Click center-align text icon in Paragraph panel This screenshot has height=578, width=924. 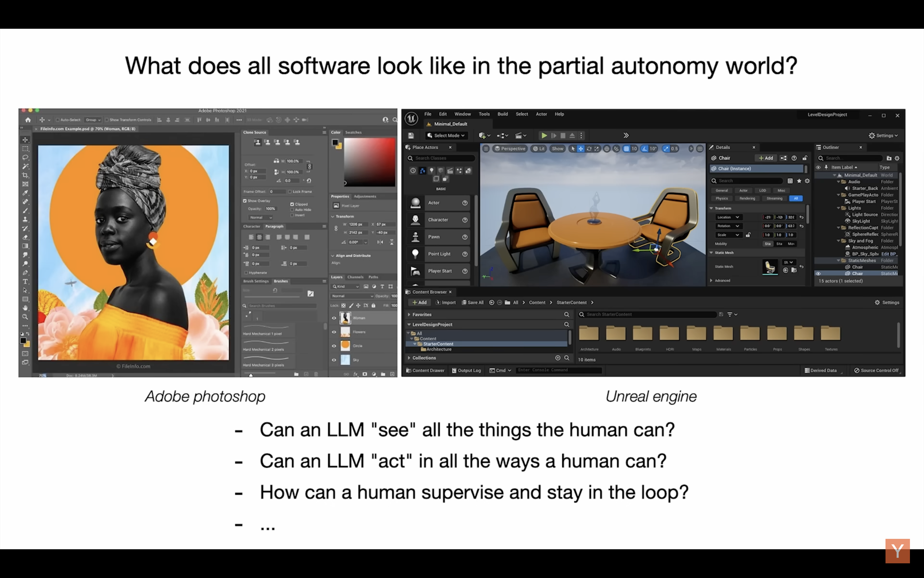tap(259, 237)
